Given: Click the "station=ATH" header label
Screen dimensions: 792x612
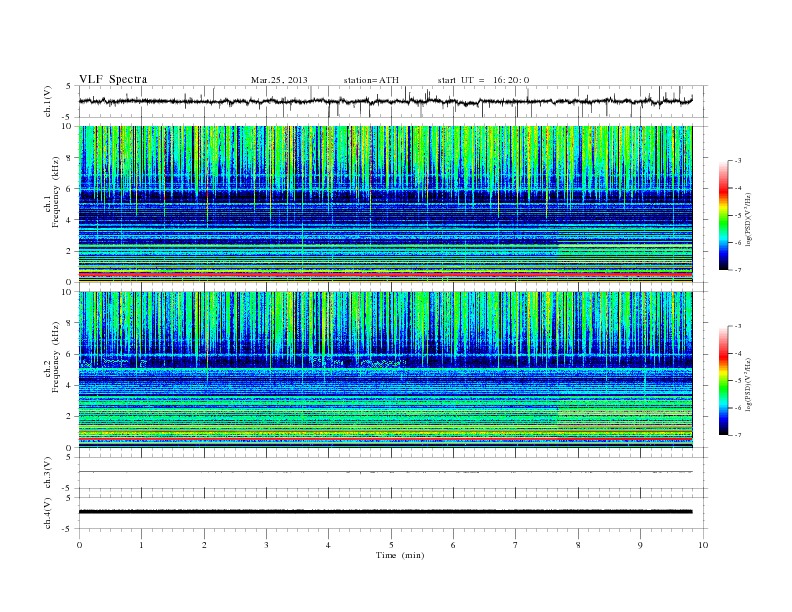Looking at the screenshot, I should [x=371, y=80].
